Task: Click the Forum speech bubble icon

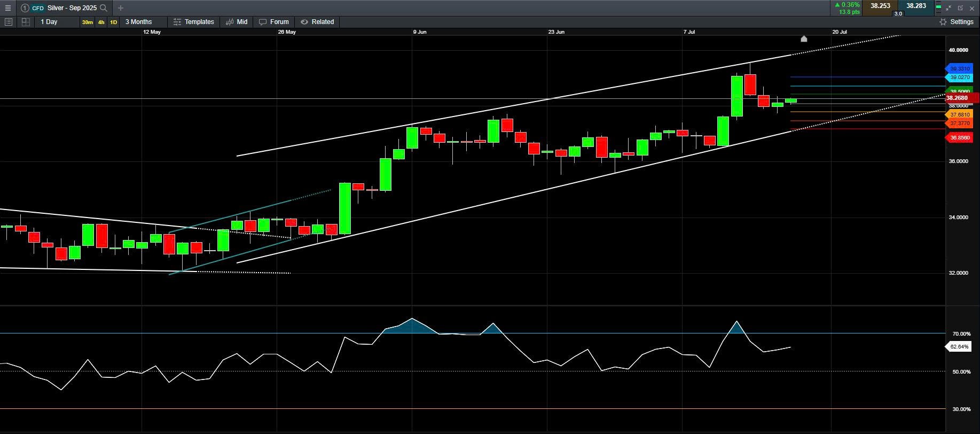Action: click(263, 22)
